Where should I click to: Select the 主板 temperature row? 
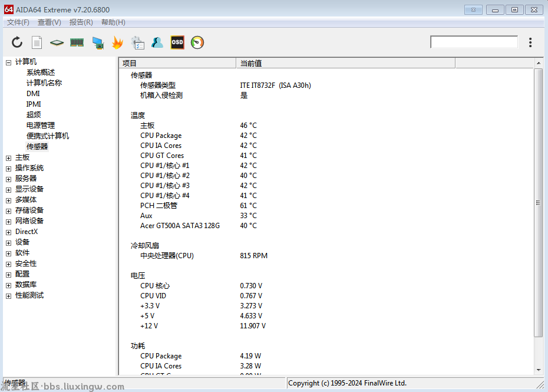[x=327, y=126]
